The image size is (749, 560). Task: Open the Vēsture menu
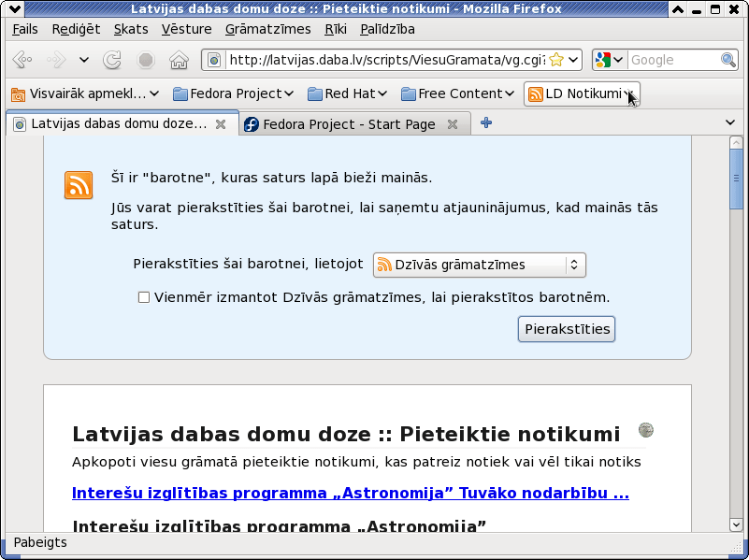[x=186, y=30]
